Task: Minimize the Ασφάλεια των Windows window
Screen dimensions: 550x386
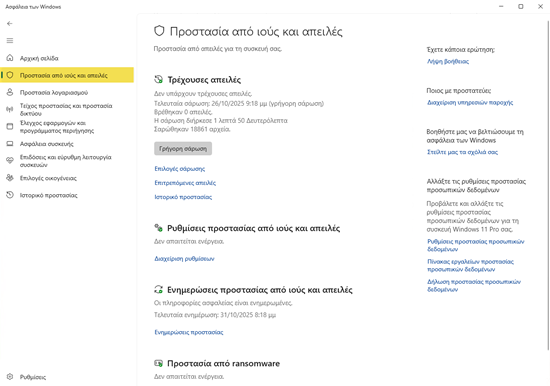Action: click(501, 6)
